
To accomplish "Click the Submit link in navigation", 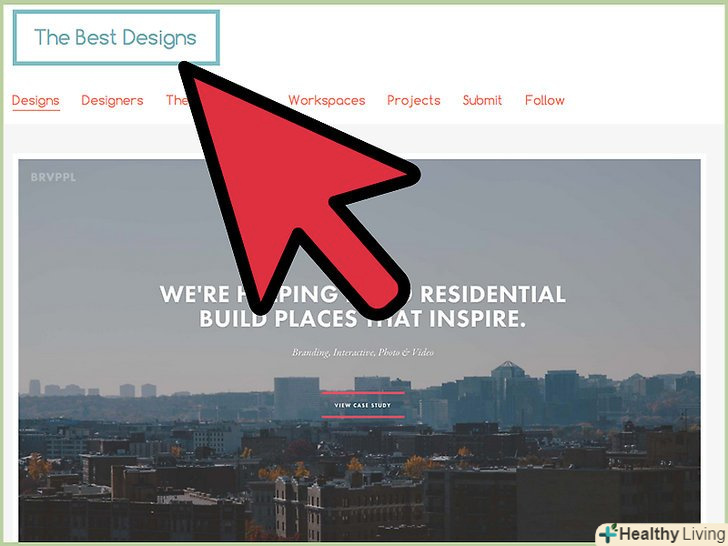I will 482,100.
